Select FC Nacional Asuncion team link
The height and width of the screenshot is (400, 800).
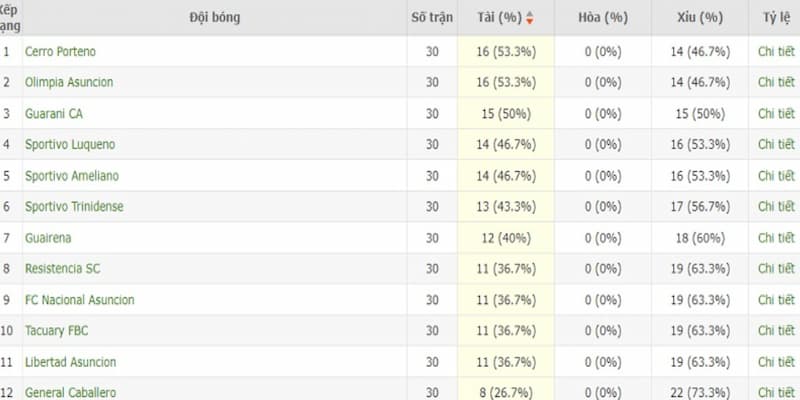pos(80,300)
